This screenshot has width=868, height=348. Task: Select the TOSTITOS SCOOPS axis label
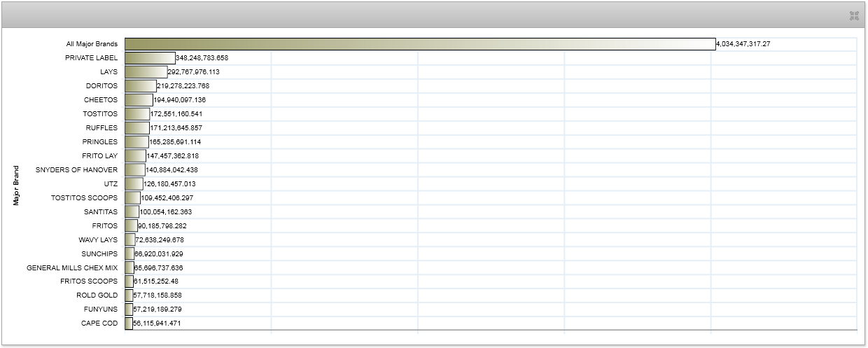click(84, 198)
